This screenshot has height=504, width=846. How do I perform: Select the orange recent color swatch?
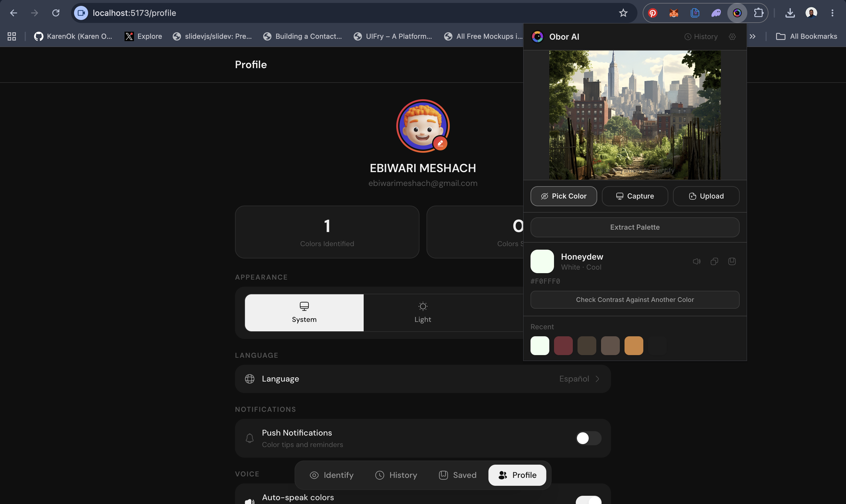point(634,346)
